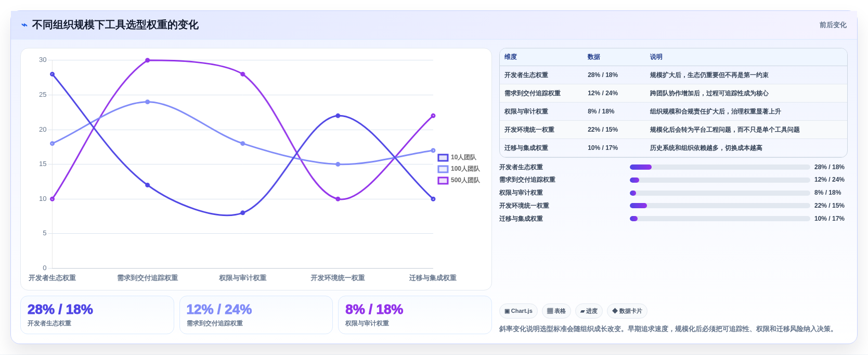Click the 12% / 24% table cell
The height and width of the screenshot is (355, 868).
click(603, 93)
